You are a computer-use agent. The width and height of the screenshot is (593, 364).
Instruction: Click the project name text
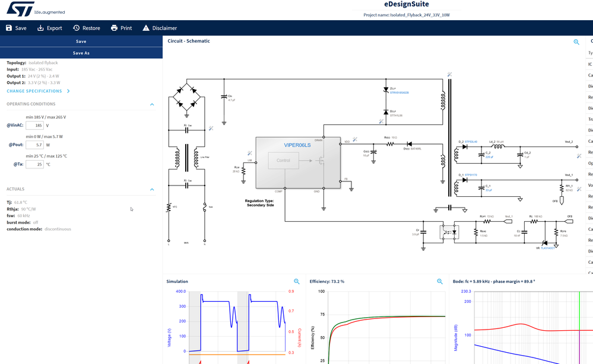click(x=407, y=15)
